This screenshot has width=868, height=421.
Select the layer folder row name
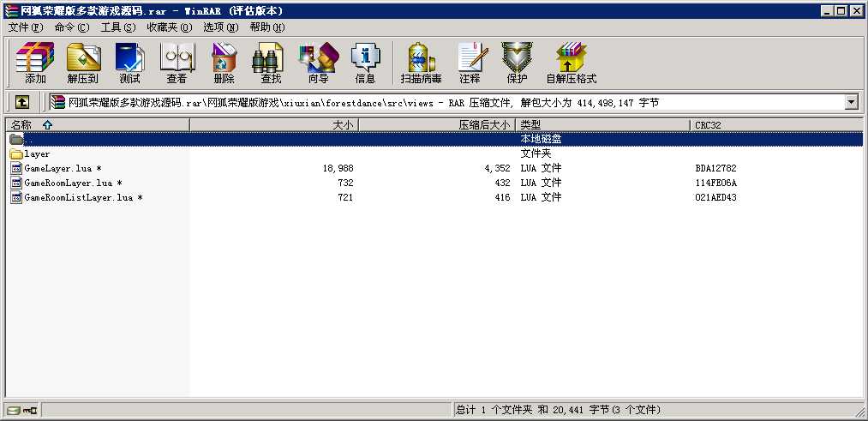click(x=37, y=154)
